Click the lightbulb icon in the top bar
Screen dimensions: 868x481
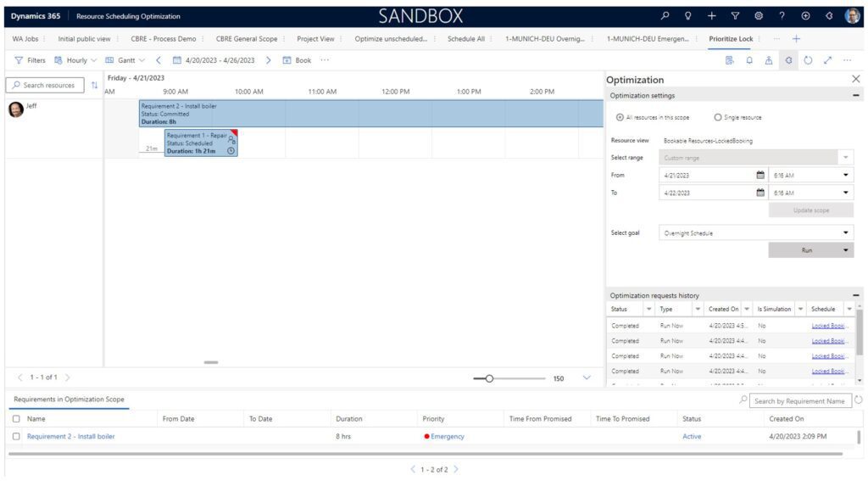(688, 16)
